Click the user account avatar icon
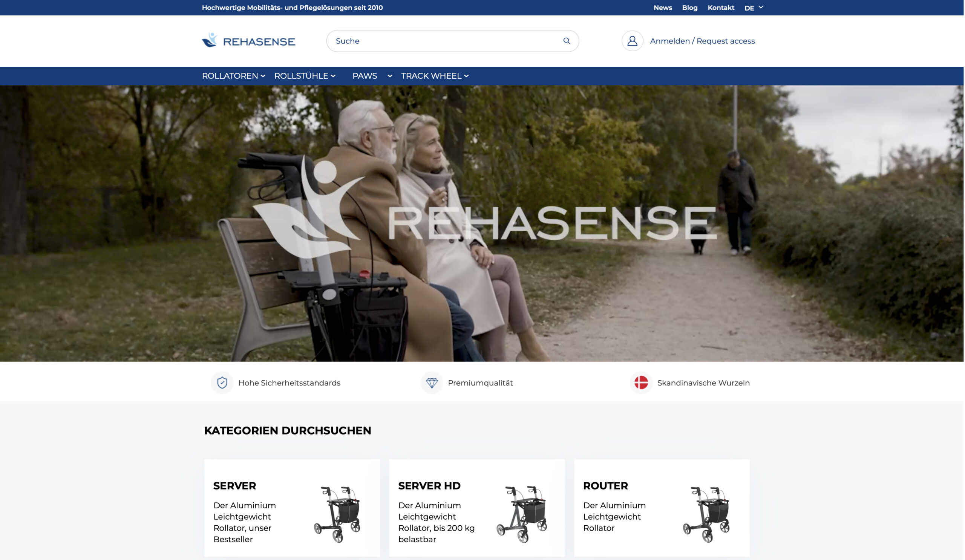 632,41
